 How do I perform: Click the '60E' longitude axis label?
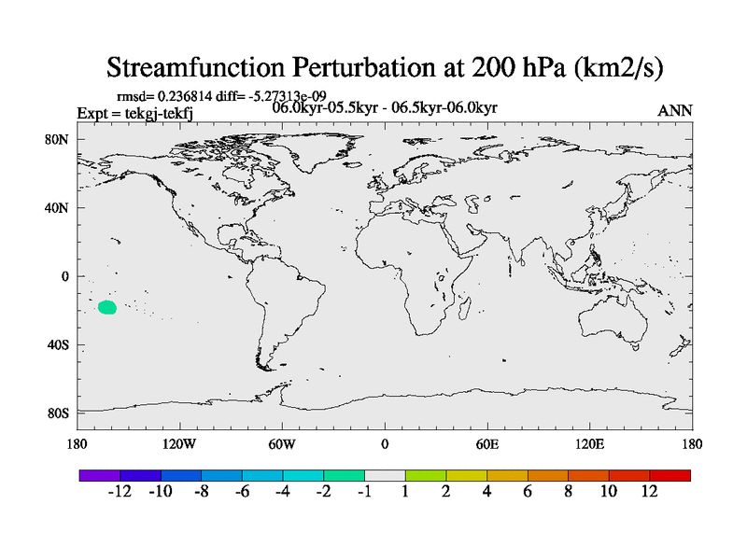(486, 443)
